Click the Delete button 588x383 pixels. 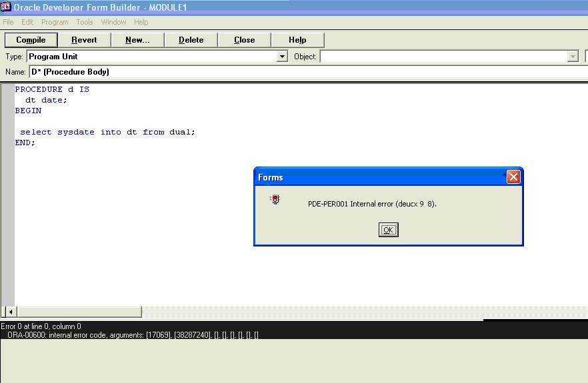pos(191,40)
